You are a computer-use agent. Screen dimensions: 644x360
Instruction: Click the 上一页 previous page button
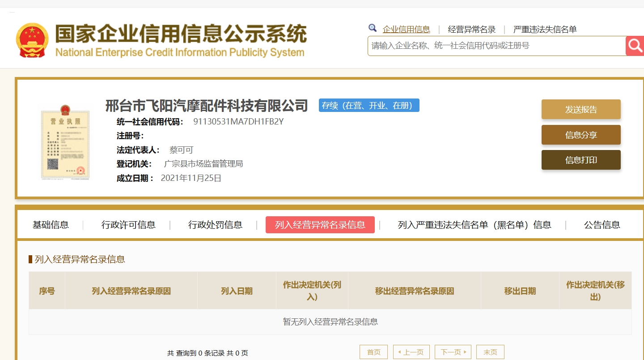click(x=411, y=352)
